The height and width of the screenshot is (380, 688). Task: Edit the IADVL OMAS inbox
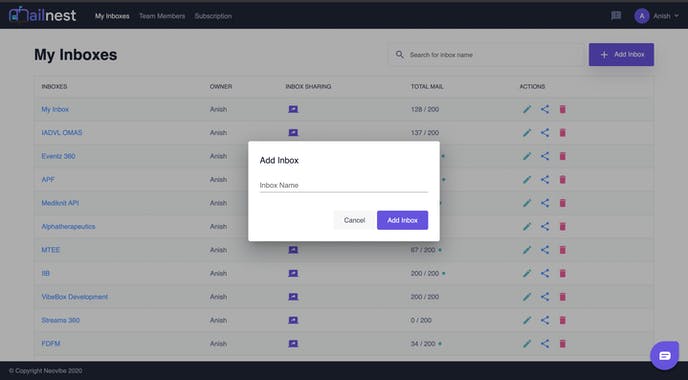(527, 133)
